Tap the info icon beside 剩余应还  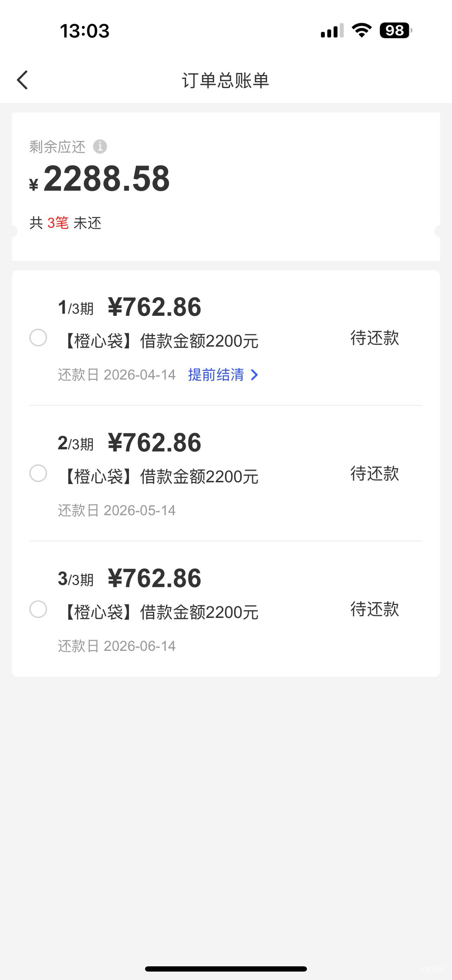(100, 147)
